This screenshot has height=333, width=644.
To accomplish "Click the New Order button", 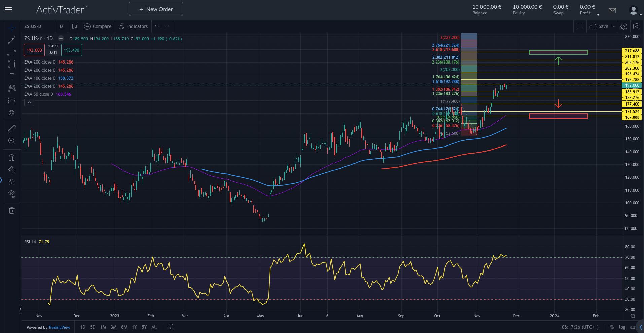I will pos(156,9).
